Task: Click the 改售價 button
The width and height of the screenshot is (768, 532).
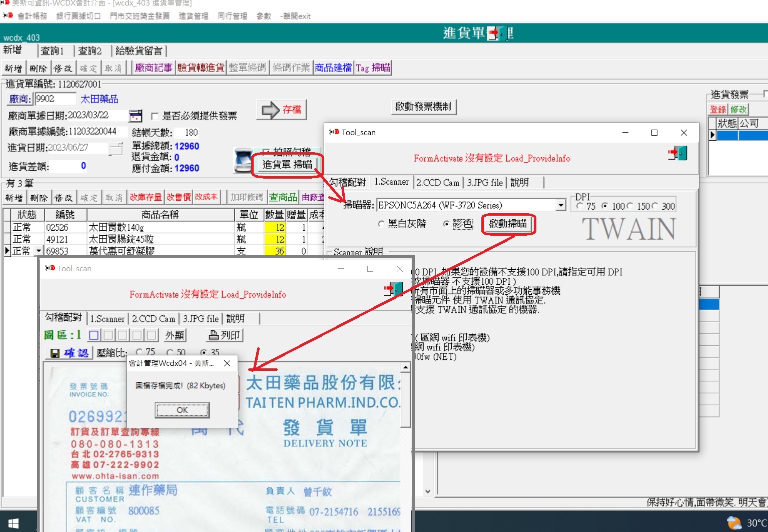Action: 179,198
